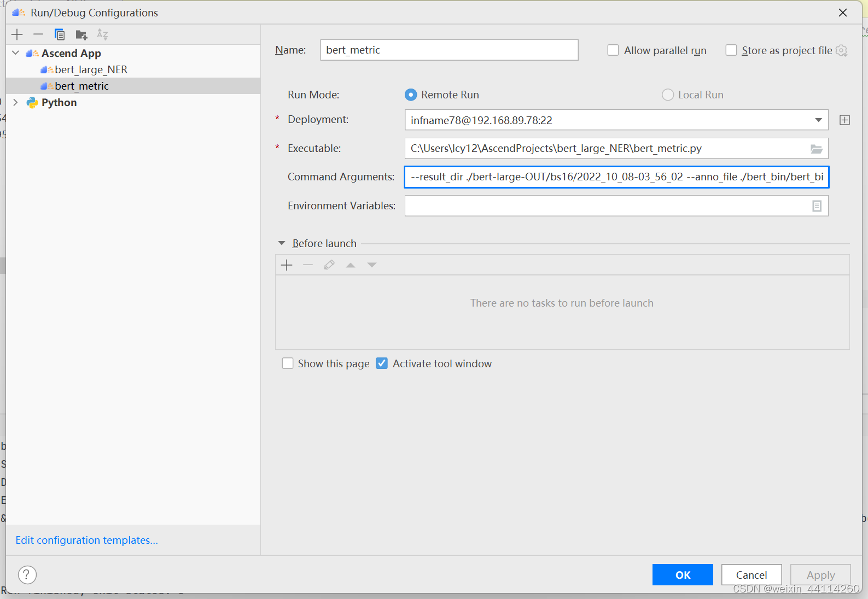Collapse the Ascend App tree node
The image size is (868, 599).
tap(15, 53)
